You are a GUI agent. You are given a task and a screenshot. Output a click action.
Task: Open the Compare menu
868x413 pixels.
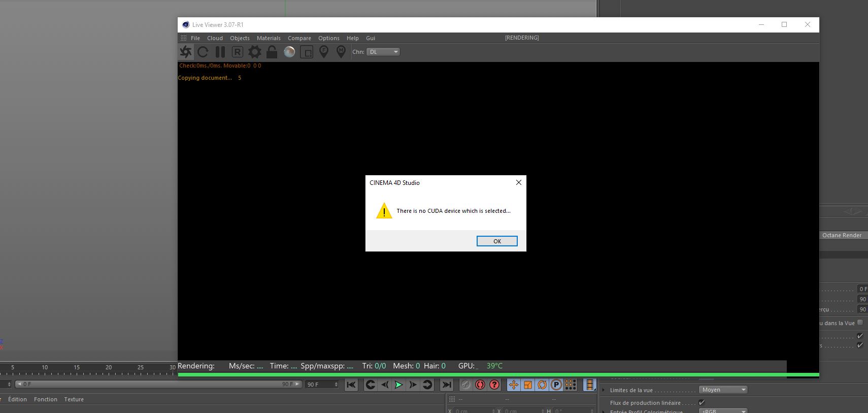tap(299, 38)
